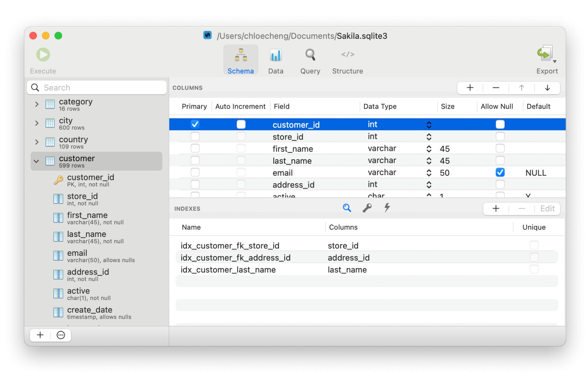Click the lightning bolt triggers icon
The height and width of the screenshot is (381, 588).
387,208
